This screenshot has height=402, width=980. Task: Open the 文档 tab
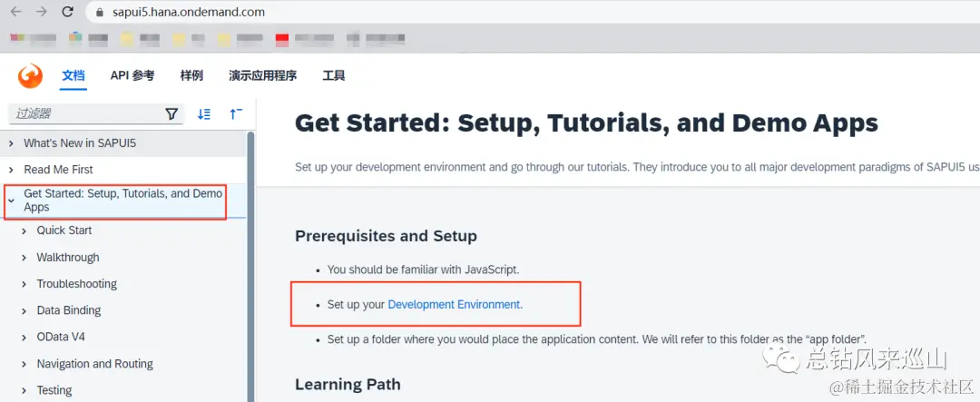[73, 75]
